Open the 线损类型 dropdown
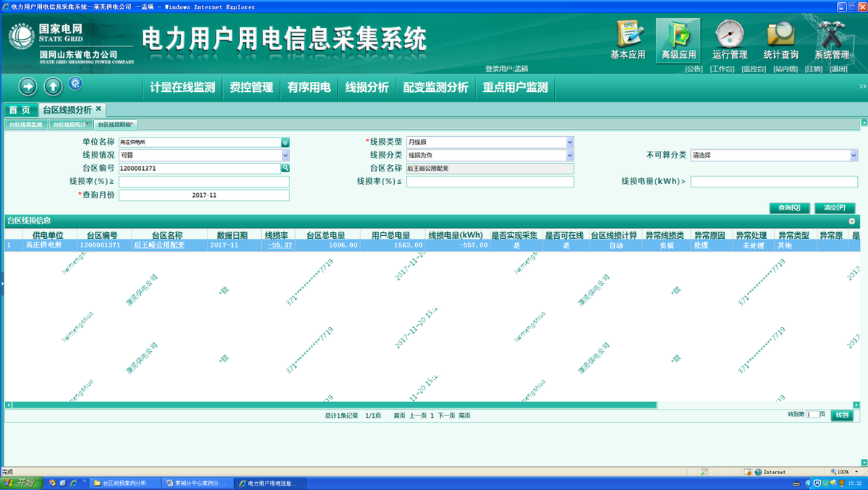868x490 pixels. [x=569, y=143]
